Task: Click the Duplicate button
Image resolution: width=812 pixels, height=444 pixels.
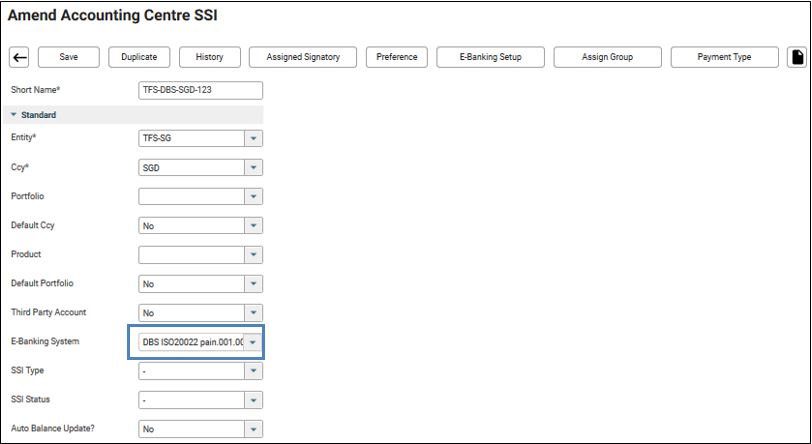Action: point(139,58)
